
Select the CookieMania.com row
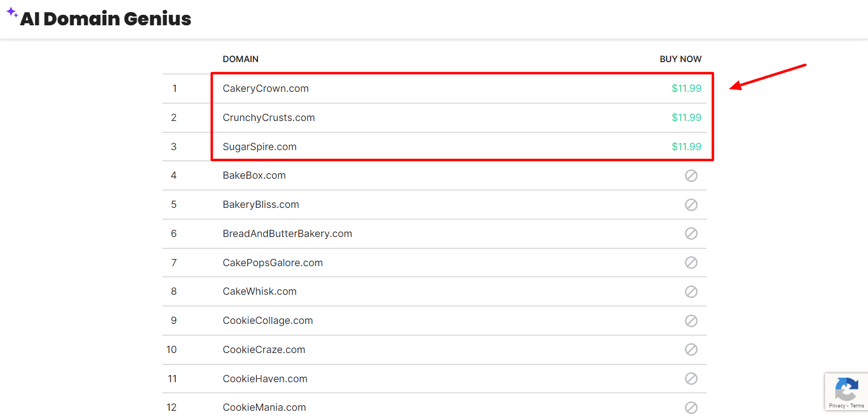264,407
